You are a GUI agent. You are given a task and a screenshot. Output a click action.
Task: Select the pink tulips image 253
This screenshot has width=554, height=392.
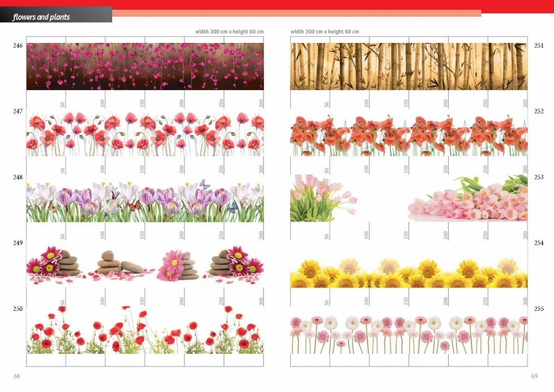(409, 197)
